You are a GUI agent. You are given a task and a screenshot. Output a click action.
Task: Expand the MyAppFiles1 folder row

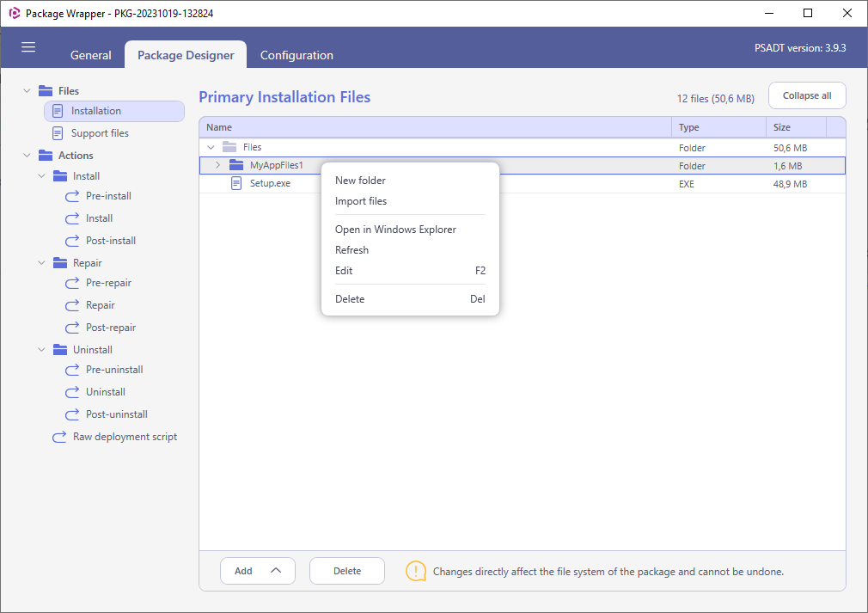point(217,165)
